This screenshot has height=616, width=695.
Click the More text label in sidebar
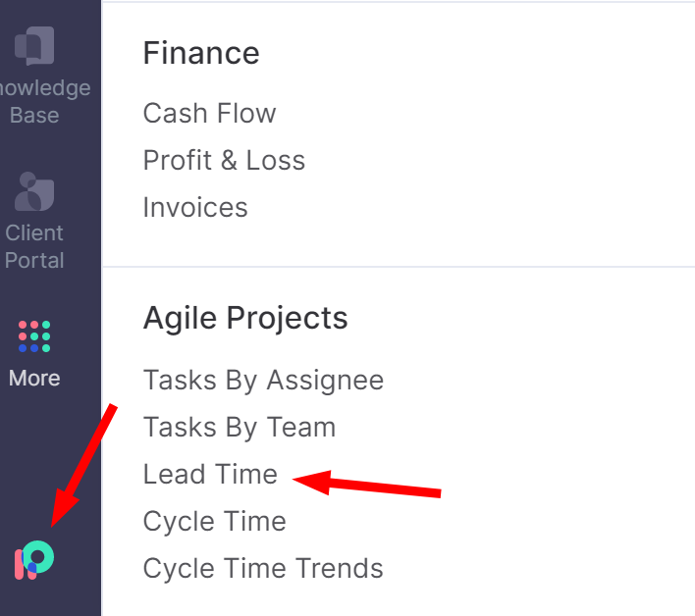pyautogui.click(x=34, y=379)
